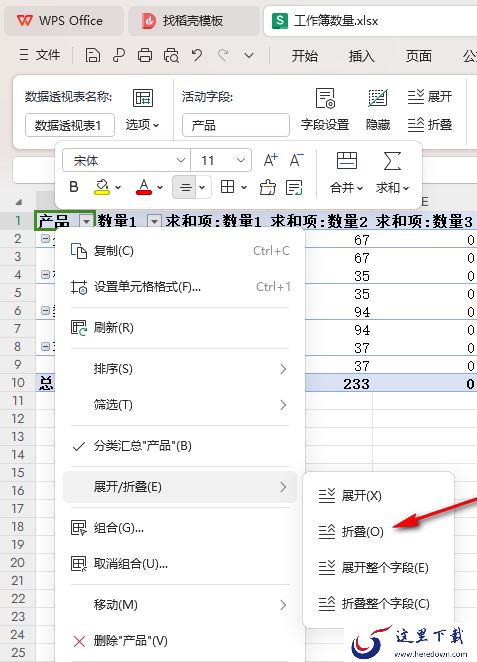Click the Undo arrow icon
The height and width of the screenshot is (662, 477).
[x=197, y=55]
